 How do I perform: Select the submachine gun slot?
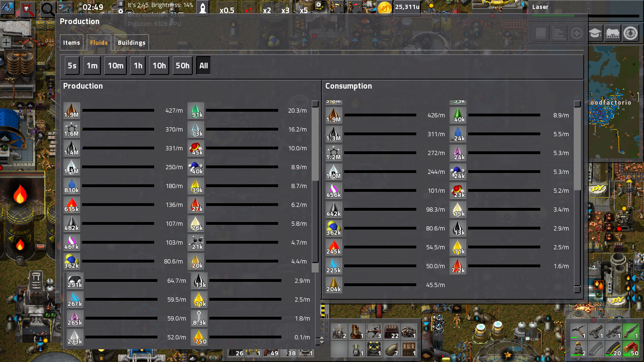click(613, 331)
